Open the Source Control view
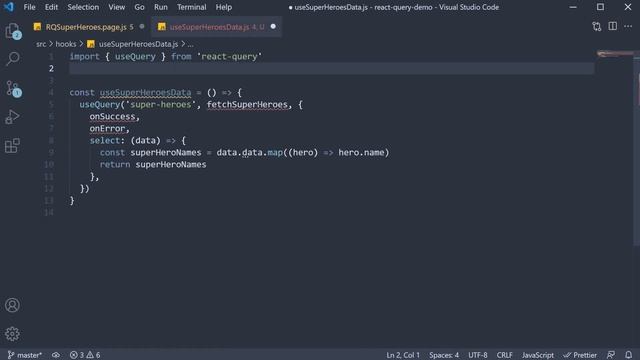This screenshot has width=640, height=360. pyautogui.click(x=13, y=88)
